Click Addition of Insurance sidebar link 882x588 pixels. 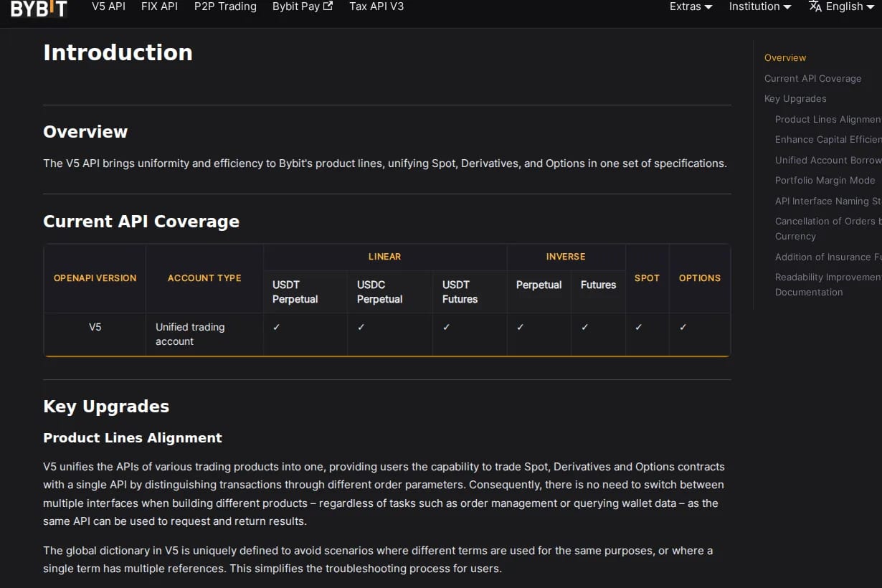coord(828,257)
